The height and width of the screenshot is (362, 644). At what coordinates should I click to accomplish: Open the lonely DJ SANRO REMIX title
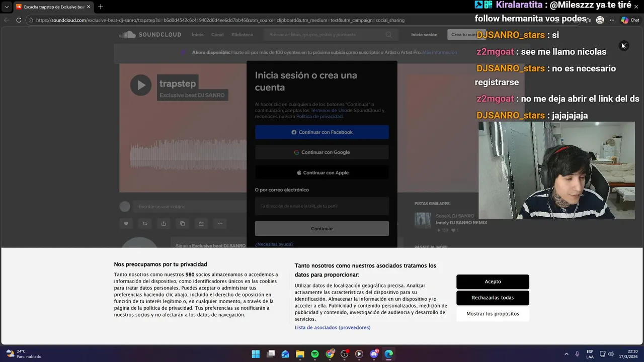(461, 223)
